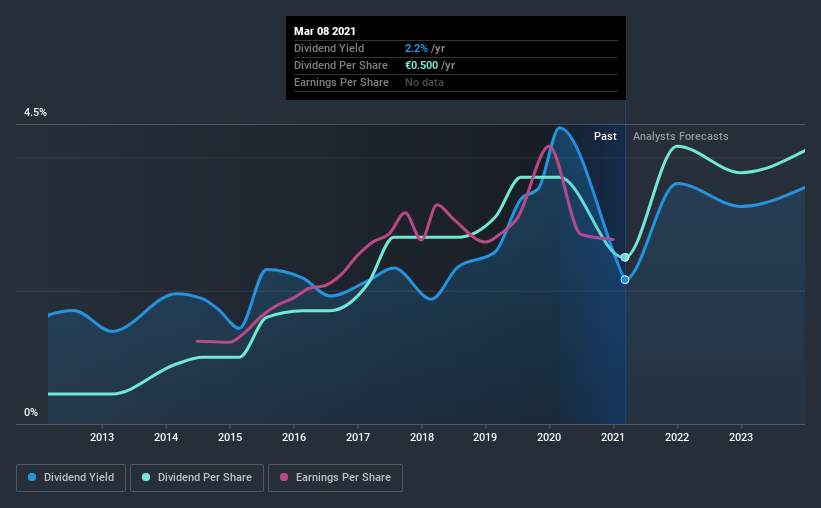Click the 2.2% dividend yield value in tooltip
The height and width of the screenshot is (508, 821).
click(416, 48)
